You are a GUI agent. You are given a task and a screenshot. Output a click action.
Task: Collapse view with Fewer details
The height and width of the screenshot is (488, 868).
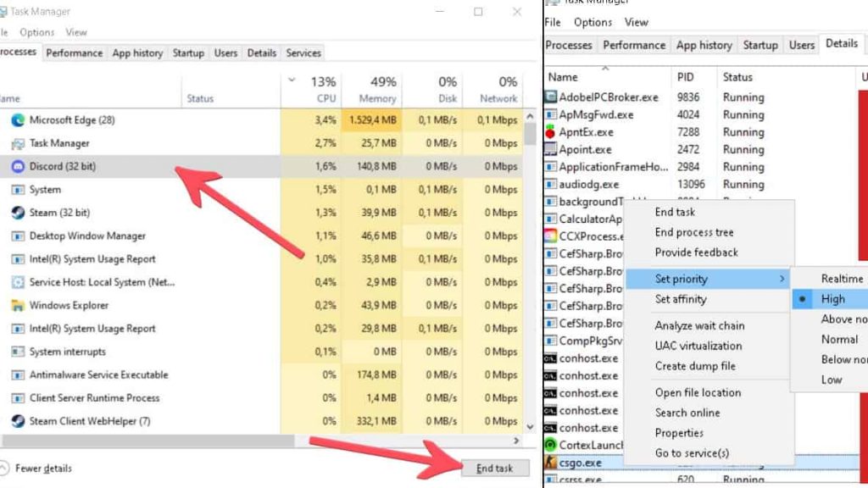(x=36, y=468)
